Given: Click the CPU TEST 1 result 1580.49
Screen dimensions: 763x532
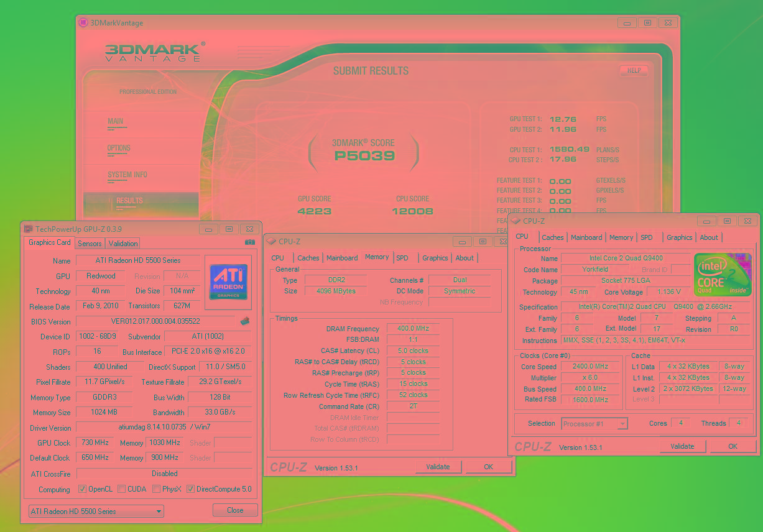Looking at the screenshot, I should pos(569,149).
